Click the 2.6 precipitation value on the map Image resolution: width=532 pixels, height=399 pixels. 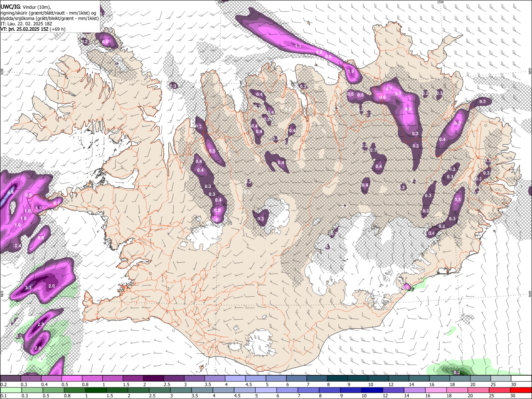coord(37,348)
